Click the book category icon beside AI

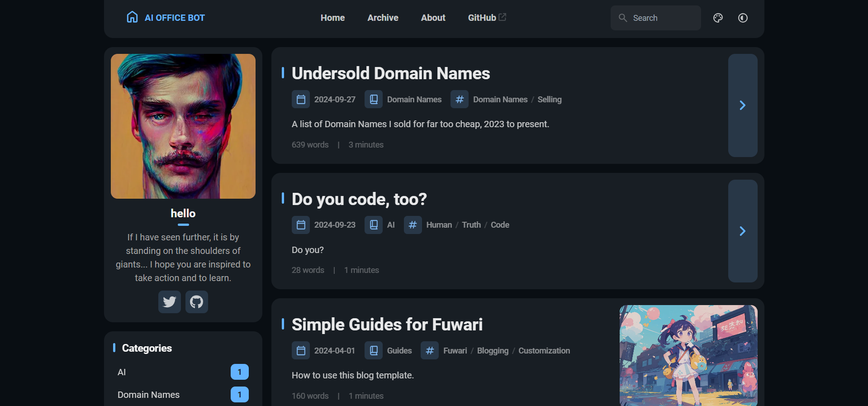tap(374, 225)
